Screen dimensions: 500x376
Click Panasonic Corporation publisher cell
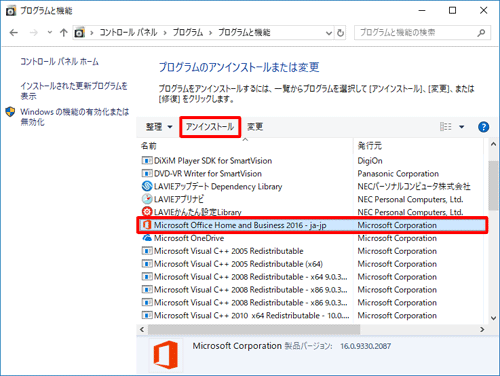tap(398, 174)
